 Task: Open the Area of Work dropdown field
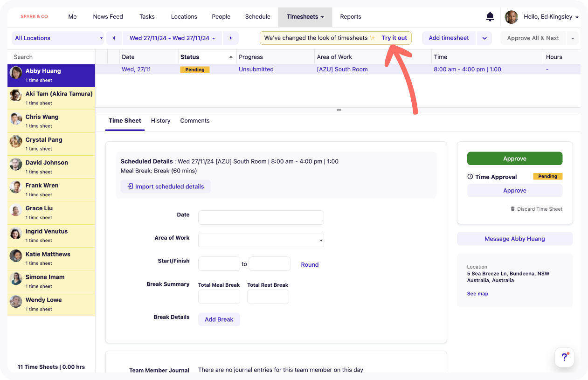[x=261, y=240]
